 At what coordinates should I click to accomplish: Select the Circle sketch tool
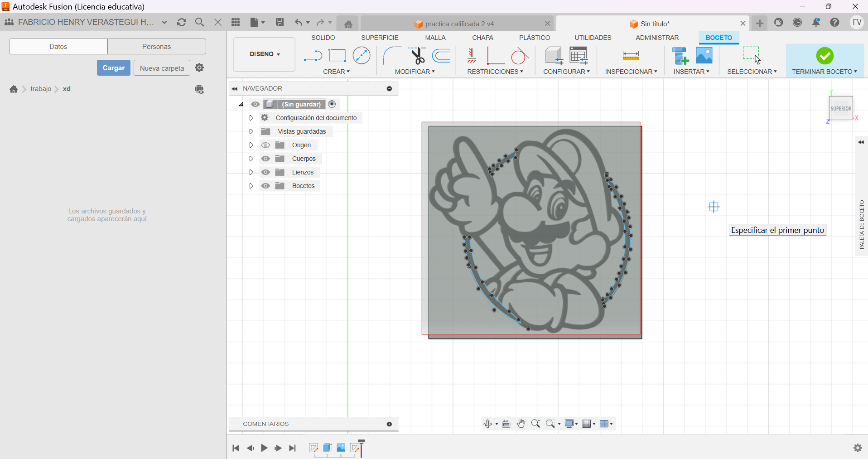362,55
